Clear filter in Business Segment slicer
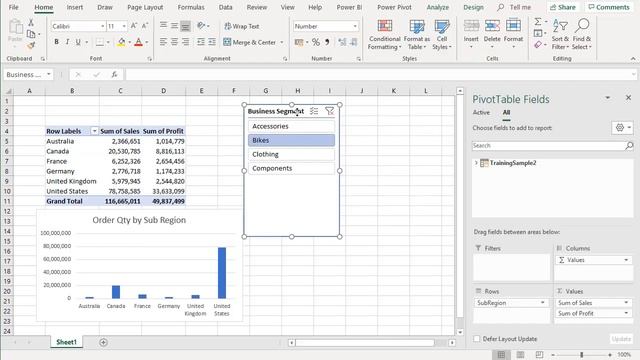The image size is (640, 360). coord(329,111)
